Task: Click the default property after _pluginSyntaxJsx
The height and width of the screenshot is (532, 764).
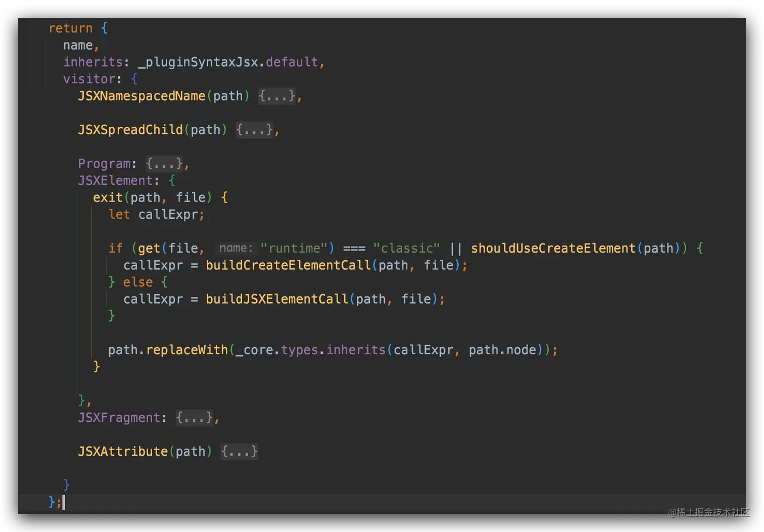Action: tap(292, 62)
